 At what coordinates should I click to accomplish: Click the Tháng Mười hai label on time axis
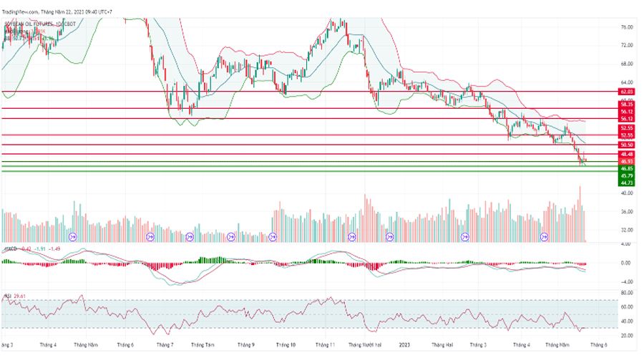coord(364,344)
